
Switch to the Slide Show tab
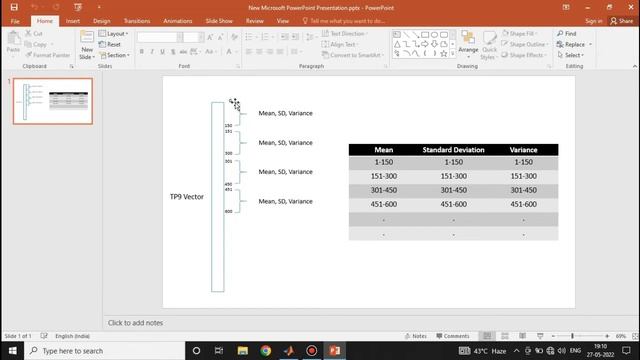[x=219, y=21]
